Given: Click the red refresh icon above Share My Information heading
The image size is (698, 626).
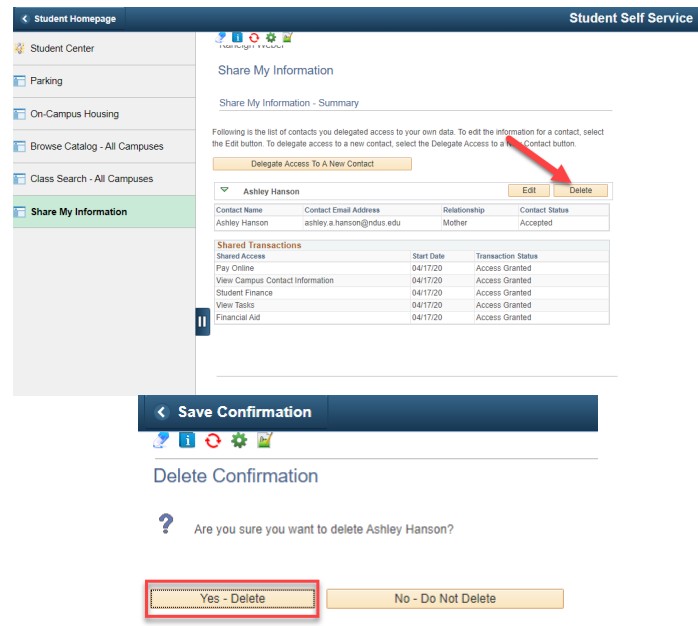Looking at the screenshot, I should coord(254,37).
